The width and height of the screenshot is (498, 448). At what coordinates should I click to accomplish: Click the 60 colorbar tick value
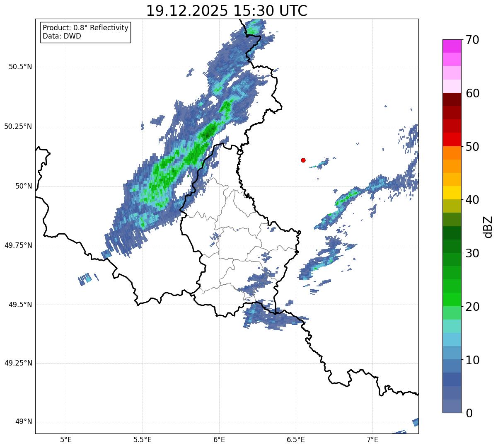click(472, 93)
